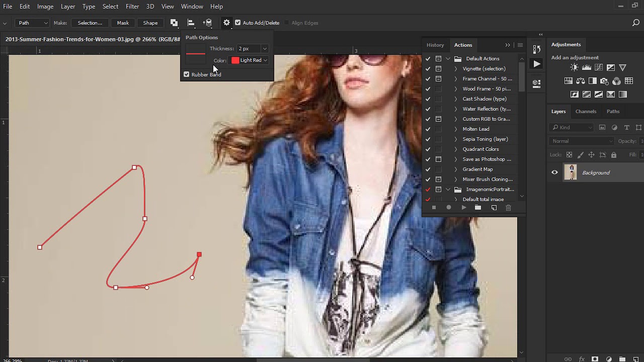Toggle dialog box for Vignette (selection) action
The width and height of the screenshot is (644, 362).
click(x=438, y=69)
